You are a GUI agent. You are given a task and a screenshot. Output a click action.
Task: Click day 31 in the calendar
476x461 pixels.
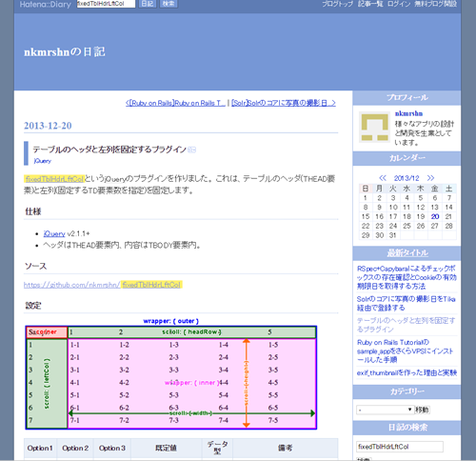pyautogui.click(x=393, y=235)
